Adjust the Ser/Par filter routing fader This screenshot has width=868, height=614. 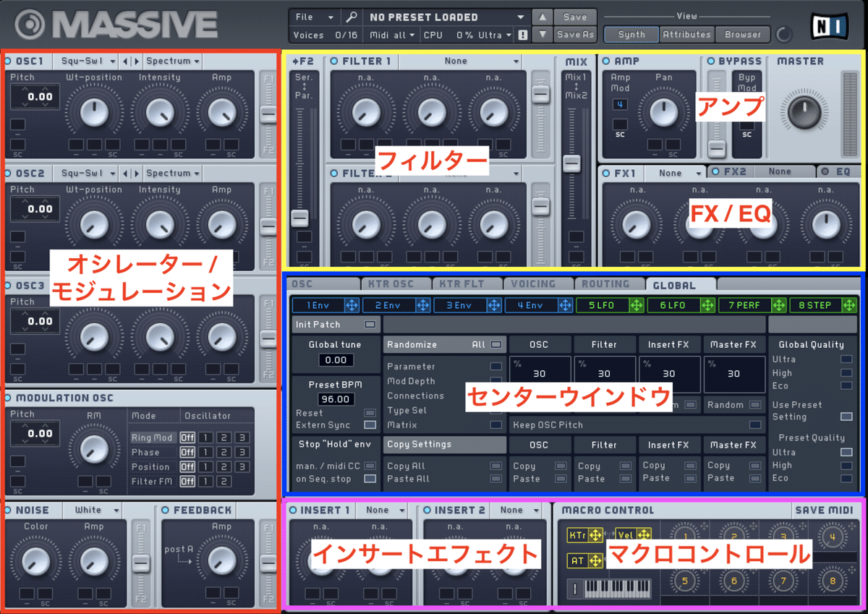299,218
